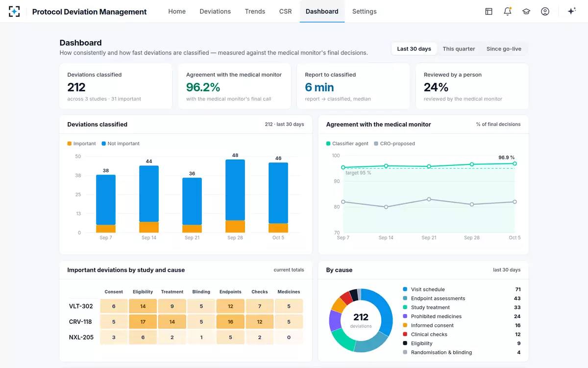Select Prohibited medicines cause row
The width and height of the screenshot is (588, 368).
[x=462, y=316]
